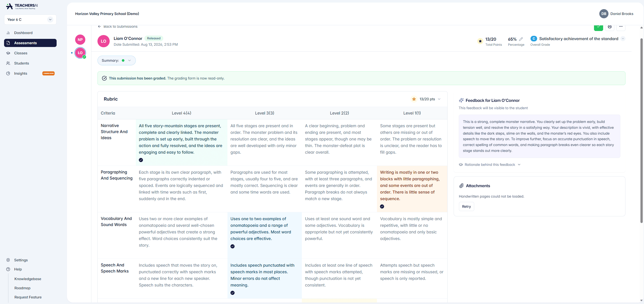Expand the 13/20 pts rubric chevron
Image resolution: width=644 pixels, height=304 pixels.
click(439, 99)
